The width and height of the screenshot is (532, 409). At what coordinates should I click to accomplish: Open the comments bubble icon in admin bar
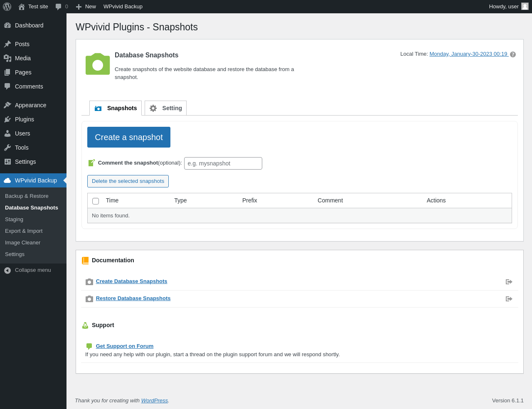(x=59, y=7)
